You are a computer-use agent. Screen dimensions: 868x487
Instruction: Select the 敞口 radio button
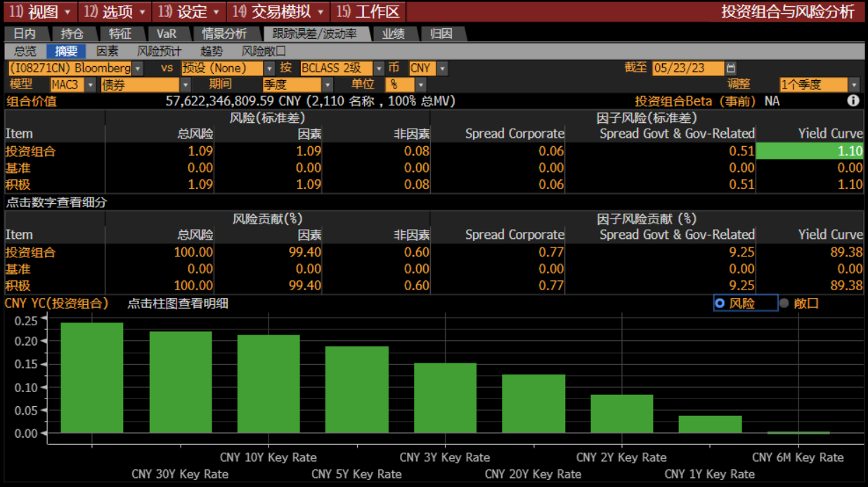[784, 304]
